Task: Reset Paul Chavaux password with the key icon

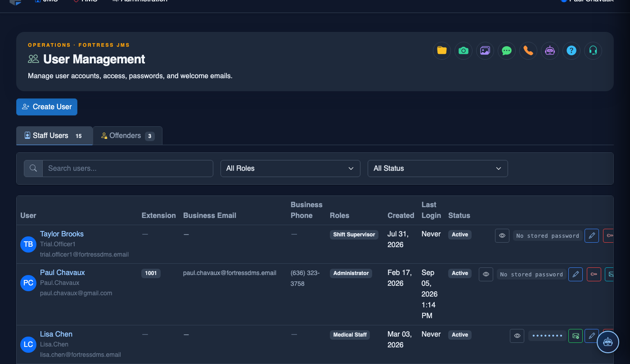Action: [594, 274]
